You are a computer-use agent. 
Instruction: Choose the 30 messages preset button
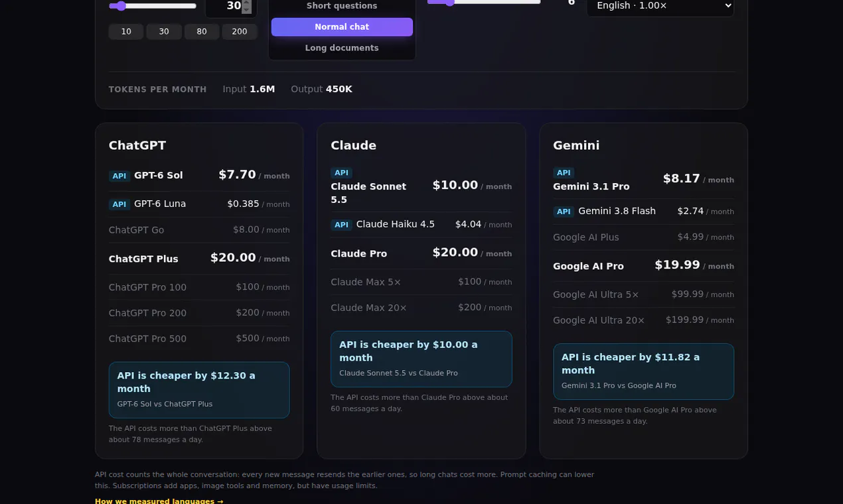pyautogui.click(x=164, y=32)
